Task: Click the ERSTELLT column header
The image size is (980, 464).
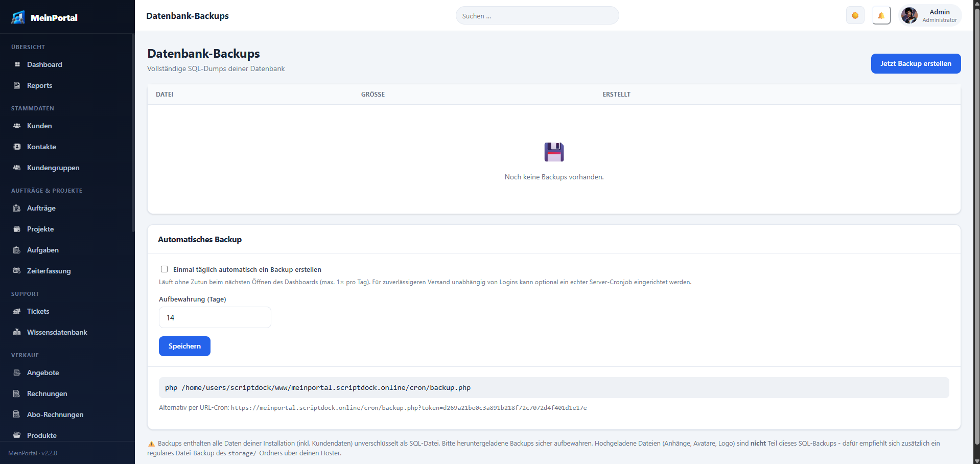Action: [x=616, y=95]
